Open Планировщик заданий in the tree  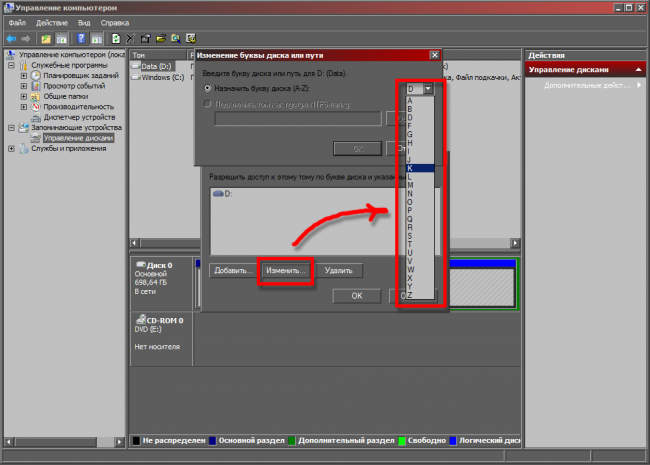[78, 75]
